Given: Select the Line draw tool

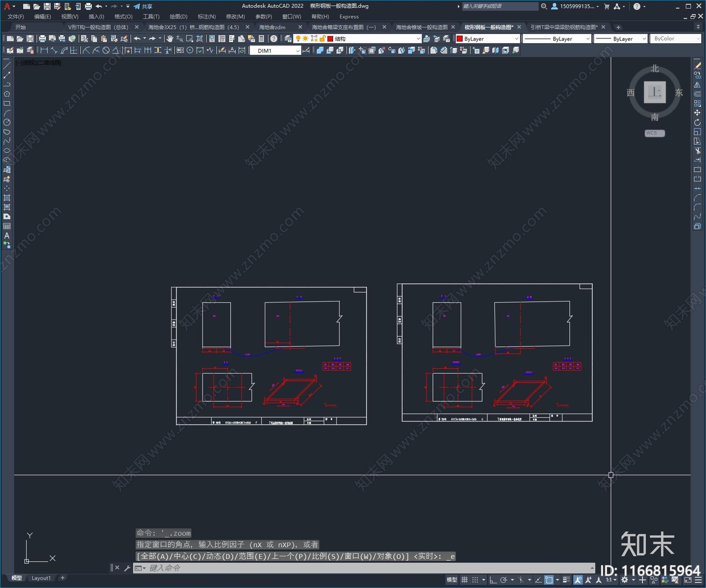Looking at the screenshot, I should [7, 66].
